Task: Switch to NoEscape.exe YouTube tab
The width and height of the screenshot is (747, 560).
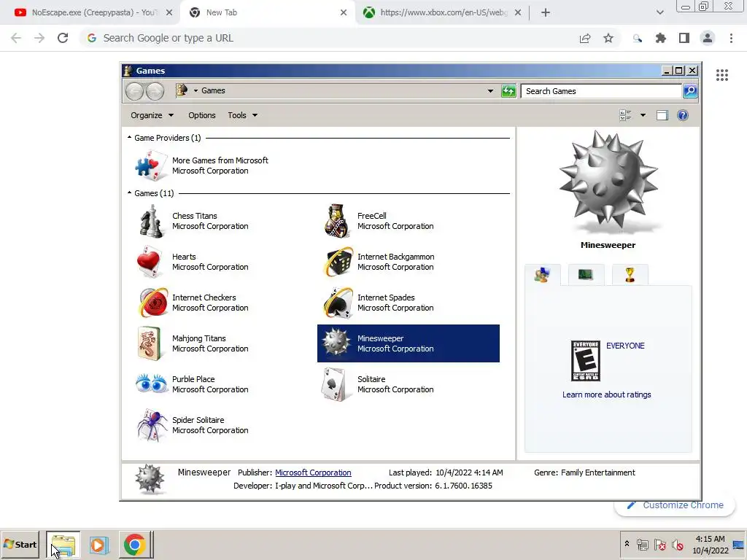Action: coord(90,12)
